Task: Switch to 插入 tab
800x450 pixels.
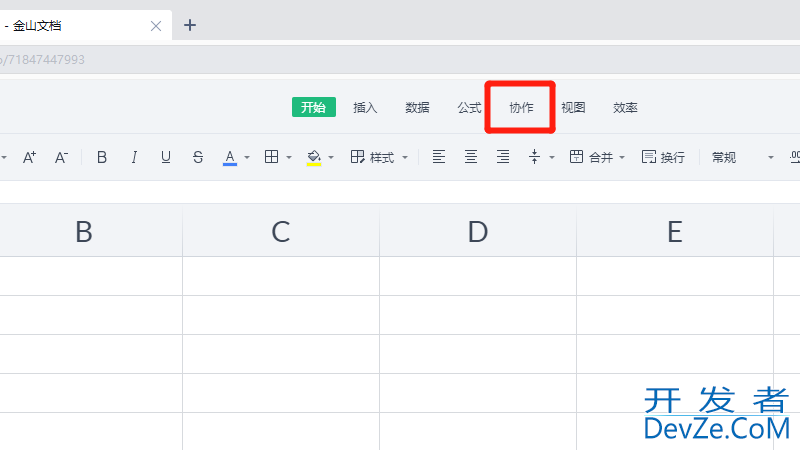Action: coord(365,108)
